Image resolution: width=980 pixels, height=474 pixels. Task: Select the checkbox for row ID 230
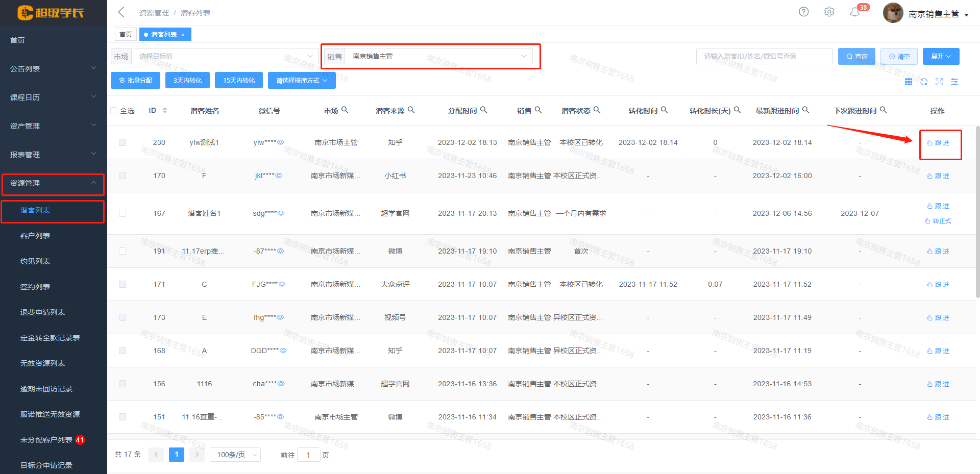pos(122,142)
